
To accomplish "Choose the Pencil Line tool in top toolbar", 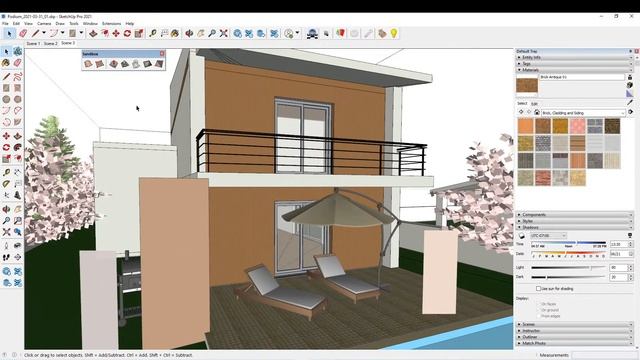I will (36, 33).
